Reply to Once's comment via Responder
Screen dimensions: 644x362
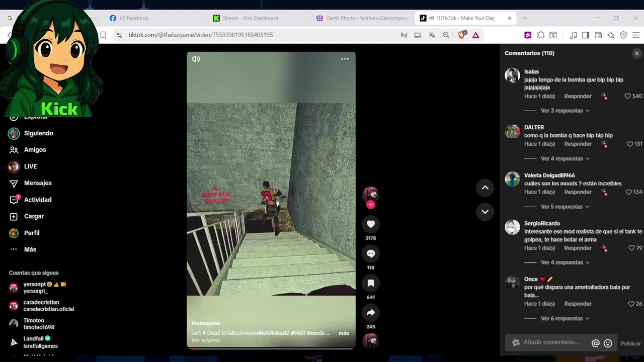click(x=578, y=304)
